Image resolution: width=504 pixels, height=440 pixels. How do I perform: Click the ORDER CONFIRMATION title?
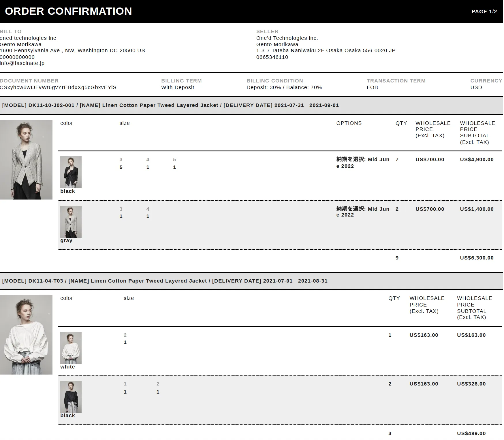[69, 11]
